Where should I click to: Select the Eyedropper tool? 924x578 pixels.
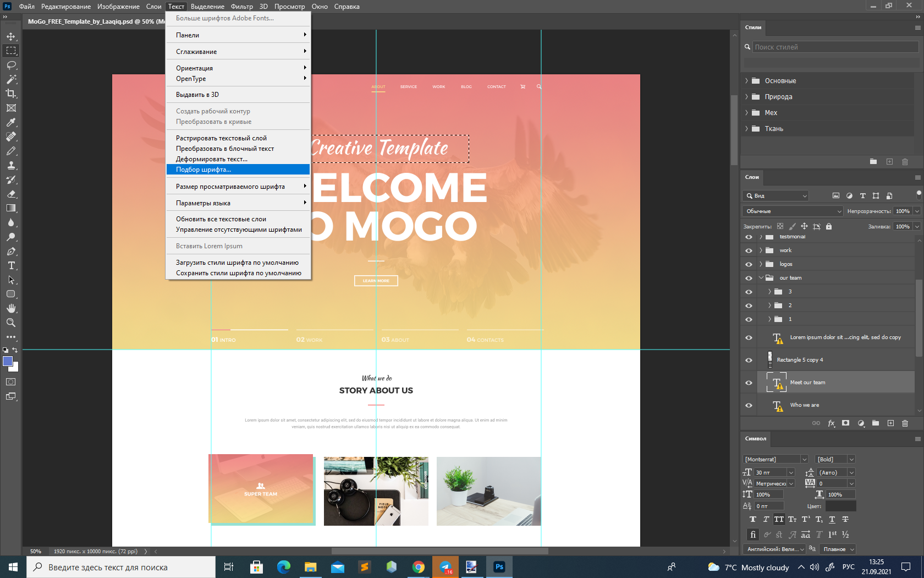11,122
